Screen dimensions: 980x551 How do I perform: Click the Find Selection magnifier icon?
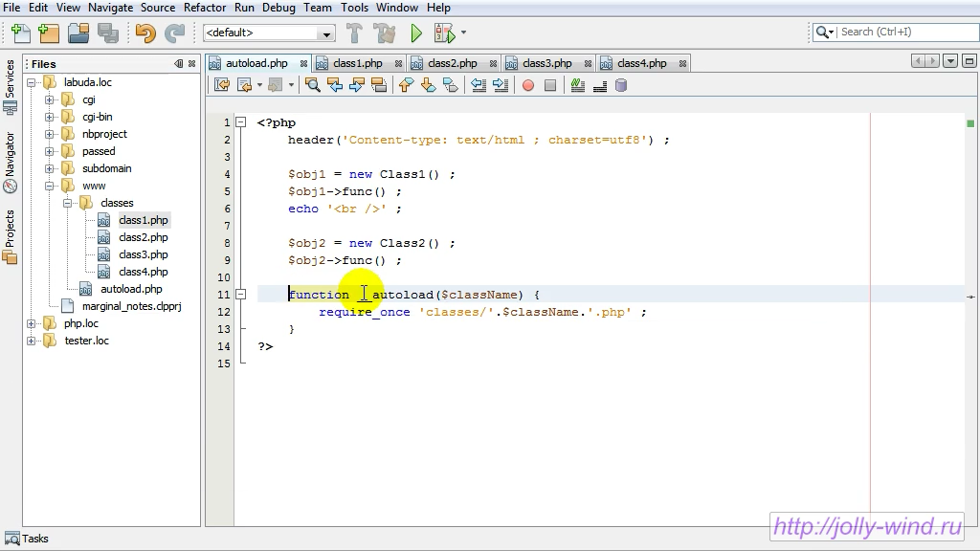[x=313, y=85]
